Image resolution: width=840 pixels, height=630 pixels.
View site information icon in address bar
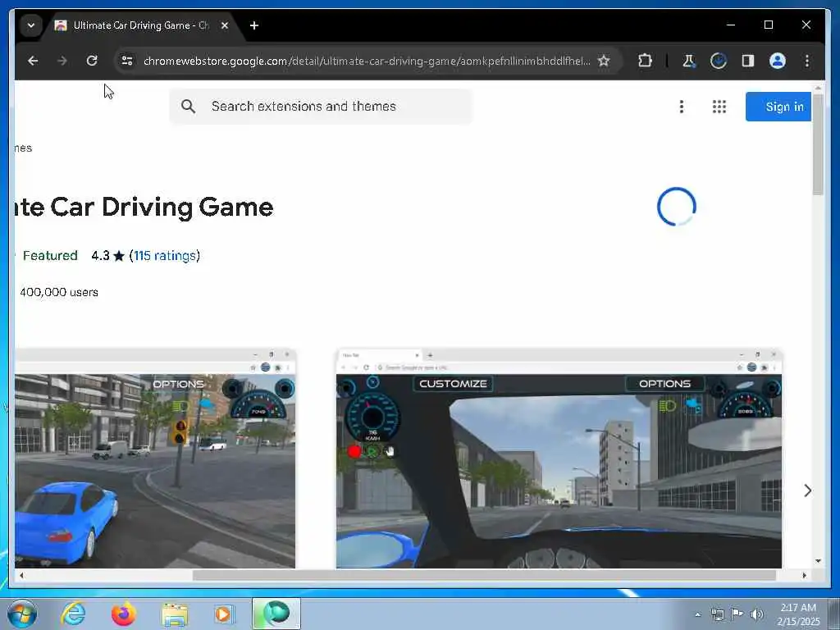pos(127,61)
